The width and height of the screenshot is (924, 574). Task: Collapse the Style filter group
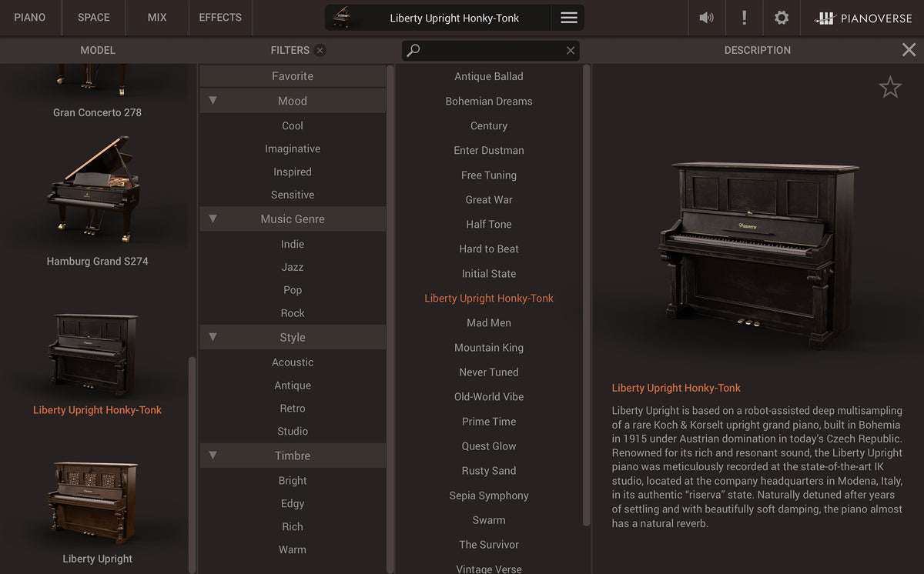click(x=213, y=337)
